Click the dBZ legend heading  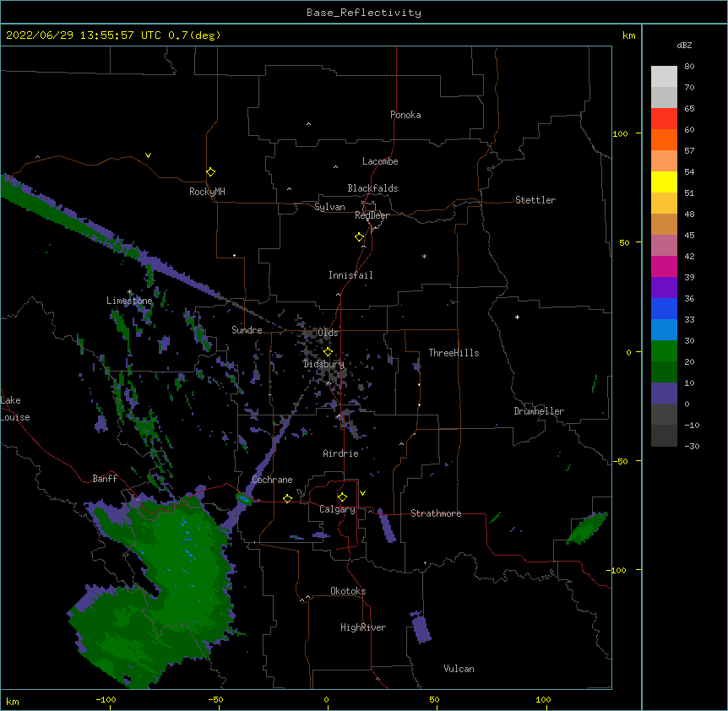click(684, 46)
